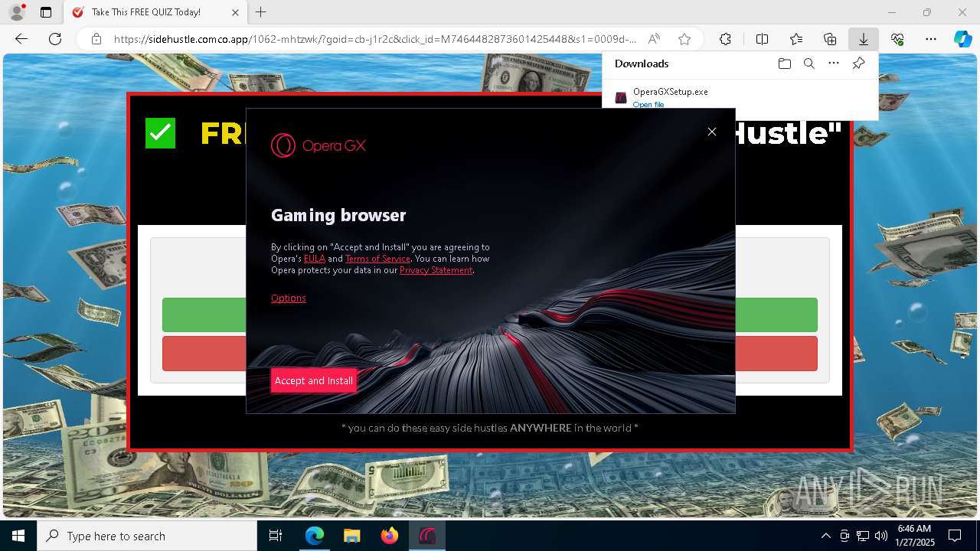
Task: Click the green checkmark icon on page
Action: 160,133
